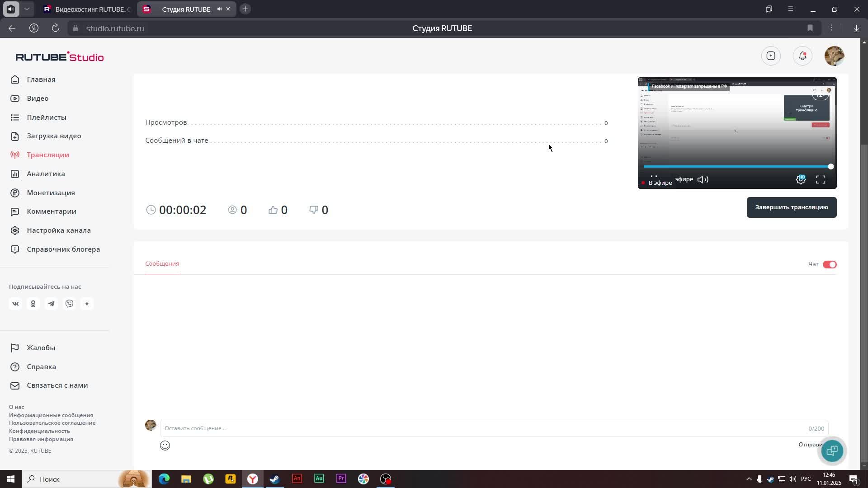Image resolution: width=868 pixels, height=488 pixels.
Task: Open OBS Studio from taskbar
Action: point(386,479)
